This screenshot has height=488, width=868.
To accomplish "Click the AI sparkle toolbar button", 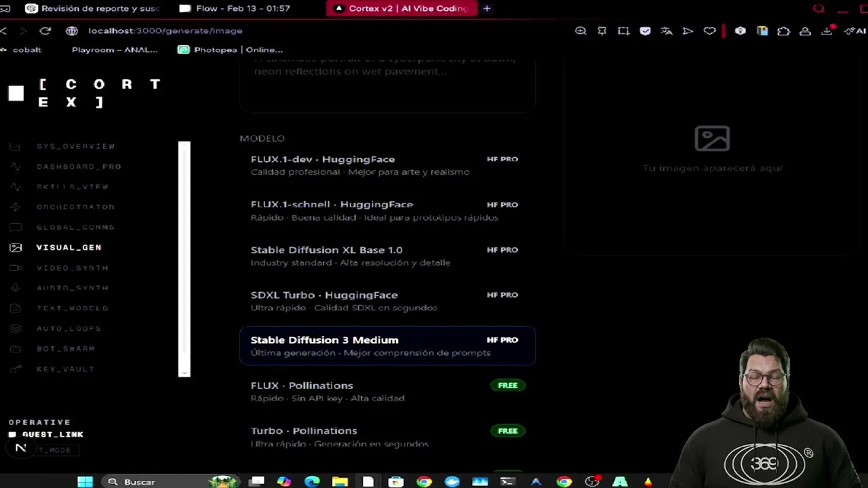I will pyautogui.click(x=854, y=30).
